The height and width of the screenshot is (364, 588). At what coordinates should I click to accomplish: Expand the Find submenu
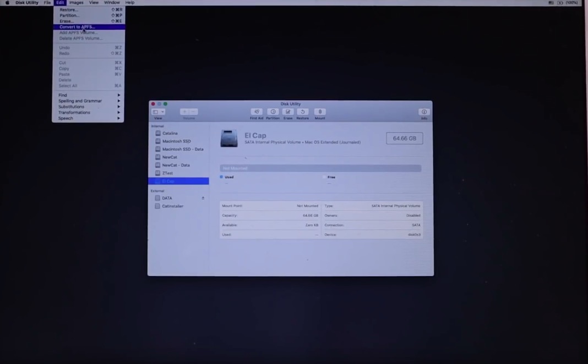[88, 95]
